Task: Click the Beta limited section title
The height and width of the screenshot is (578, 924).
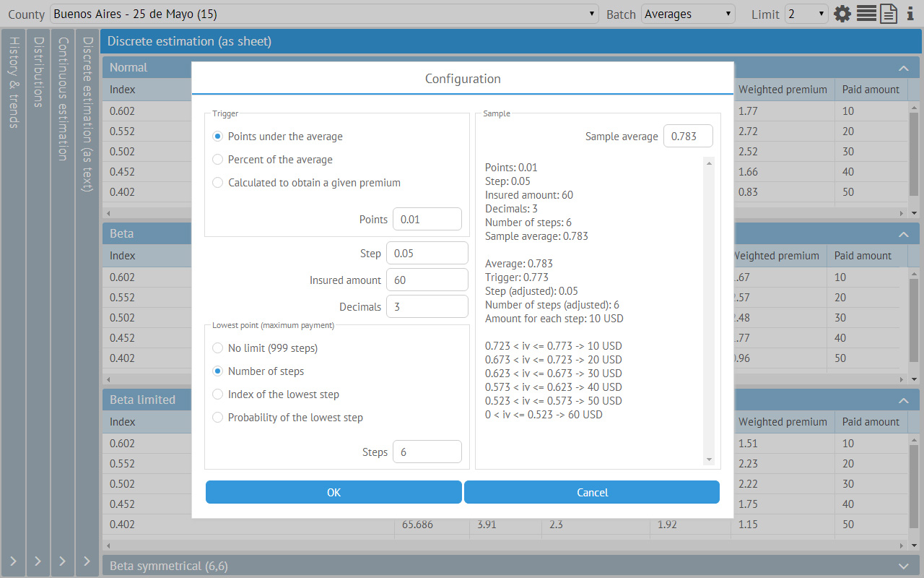Action: [x=142, y=400]
